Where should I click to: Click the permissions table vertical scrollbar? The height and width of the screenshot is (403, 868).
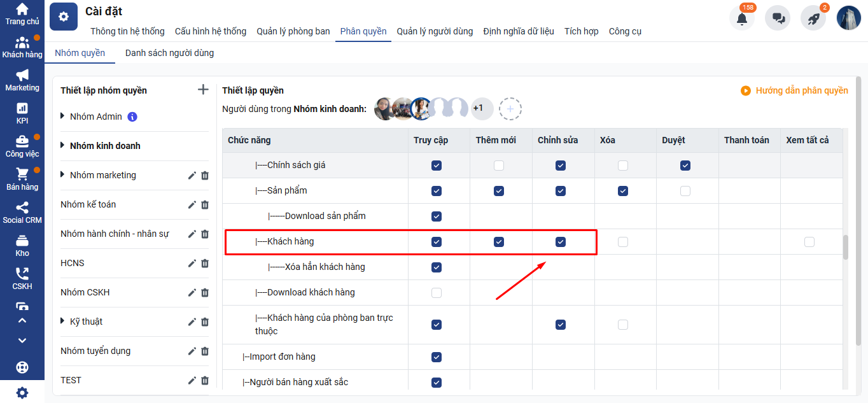[x=846, y=247]
